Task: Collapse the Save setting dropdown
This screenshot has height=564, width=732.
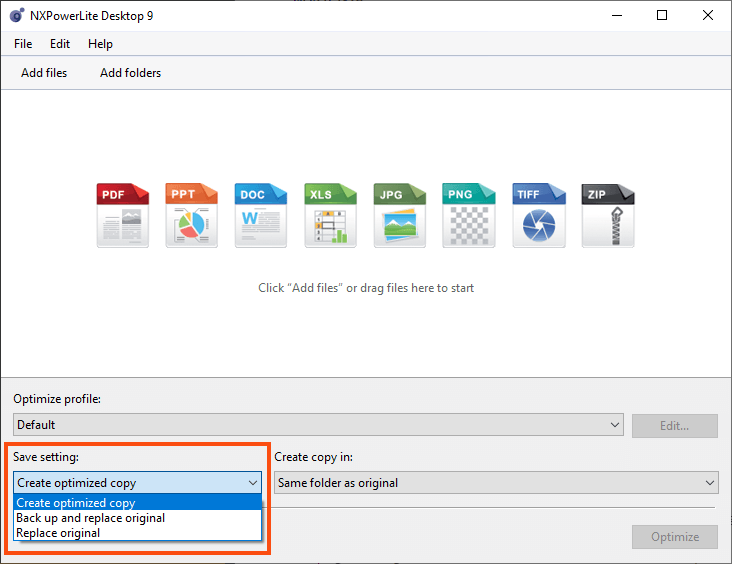Action: [x=138, y=482]
